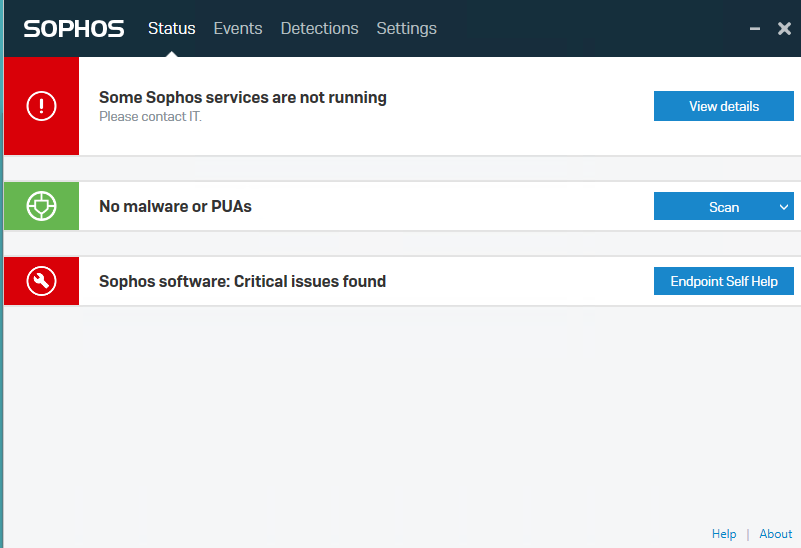Image resolution: width=801 pixels, height=548 pixels.
Task: Open the Events tab
Action: point(238,28)
